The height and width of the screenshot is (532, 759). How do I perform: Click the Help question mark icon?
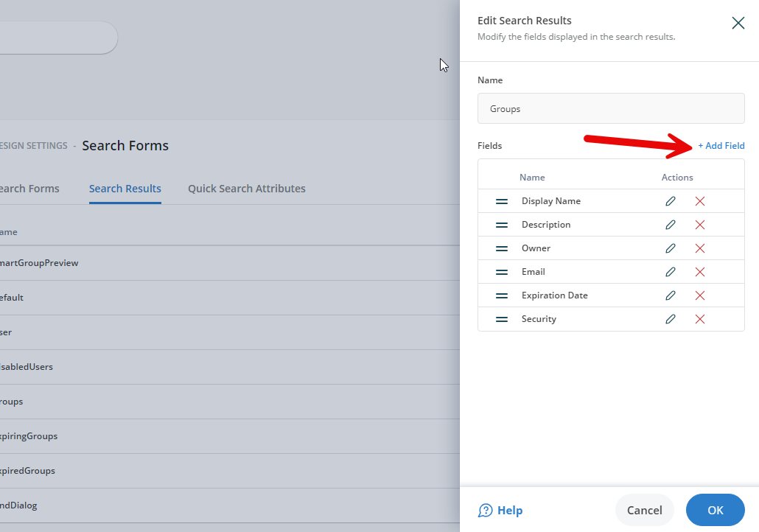486,510
